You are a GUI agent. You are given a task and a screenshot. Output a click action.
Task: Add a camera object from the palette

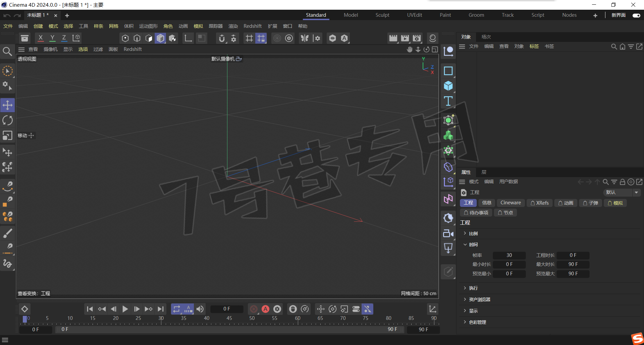pos(448,233)
